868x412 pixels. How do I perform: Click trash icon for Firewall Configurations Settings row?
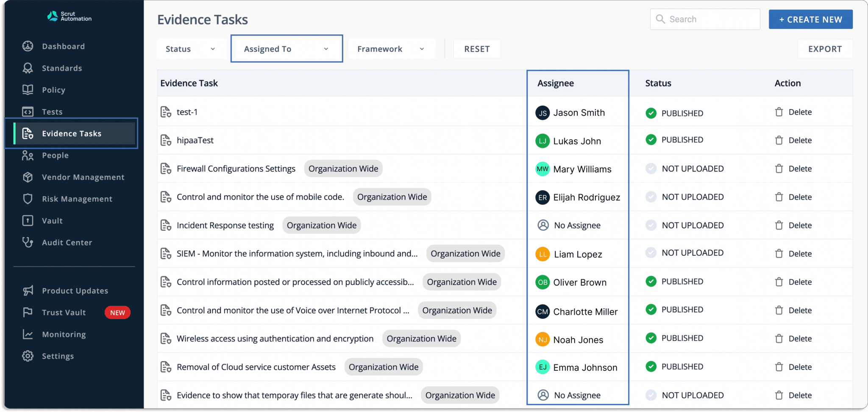[779, 169]
